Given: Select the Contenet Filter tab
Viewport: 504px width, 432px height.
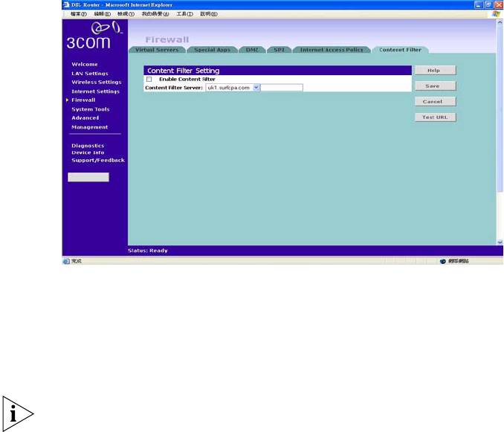Looking at the screenshot, I should click(400, 50).
